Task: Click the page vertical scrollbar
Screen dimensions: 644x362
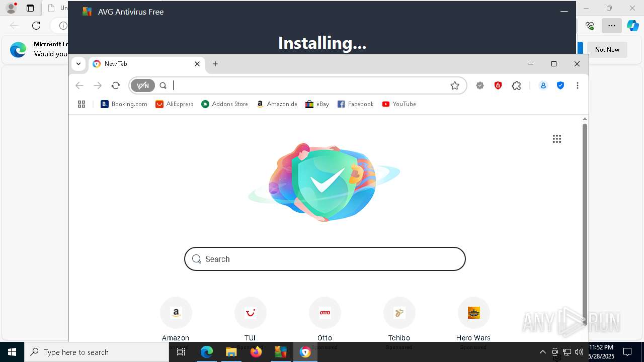Action: pos(585,225)
